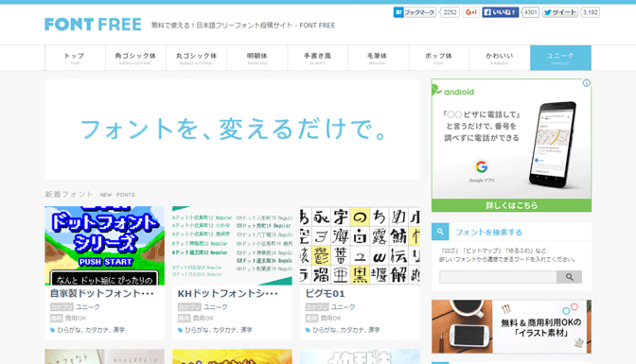Viewport: 636px width, 364px height.
Task: Open the 毛筆体 category tab
Action: click(x=378, y=58)
